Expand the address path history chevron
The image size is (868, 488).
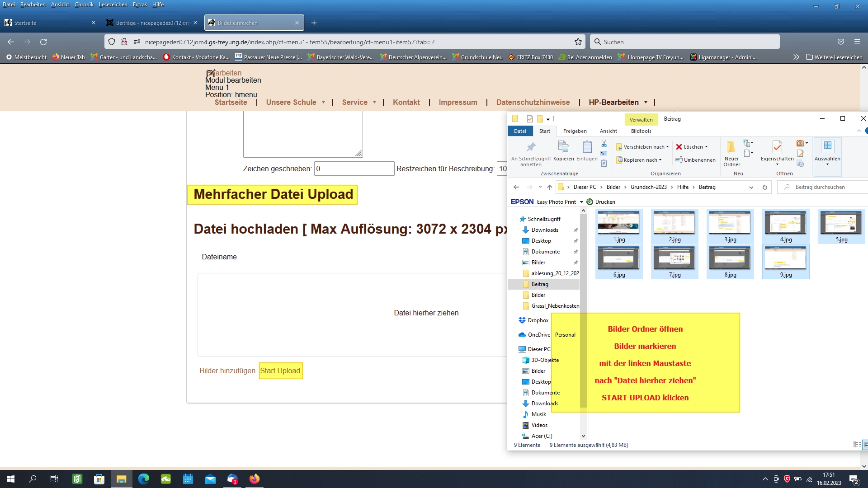pos(751,187)
